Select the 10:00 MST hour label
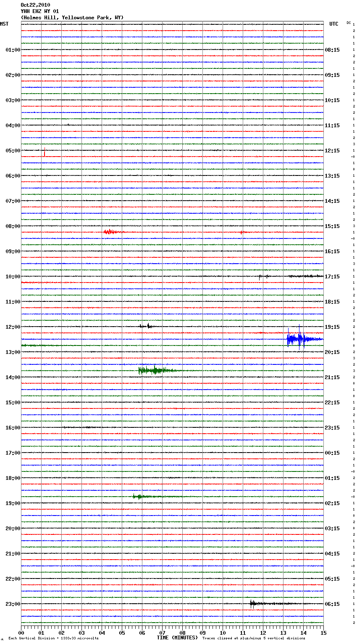Viewport: 357px width, 644px height. point(13,277)
